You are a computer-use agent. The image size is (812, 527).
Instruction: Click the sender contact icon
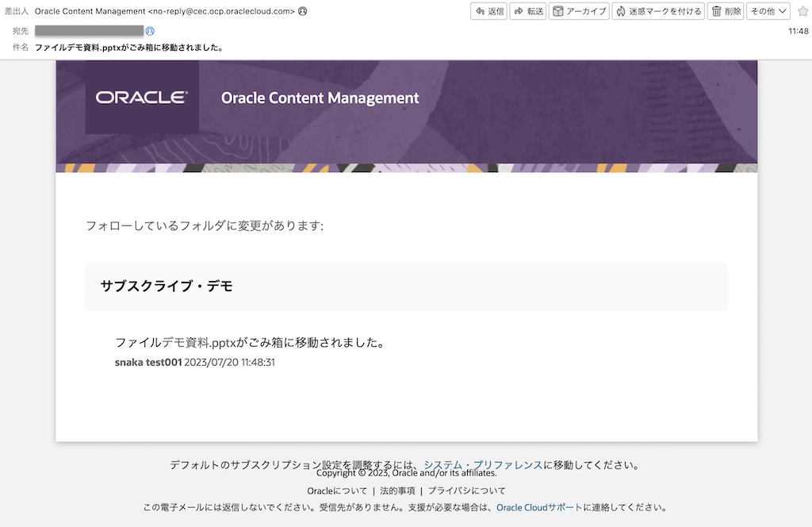coord(303,12)
